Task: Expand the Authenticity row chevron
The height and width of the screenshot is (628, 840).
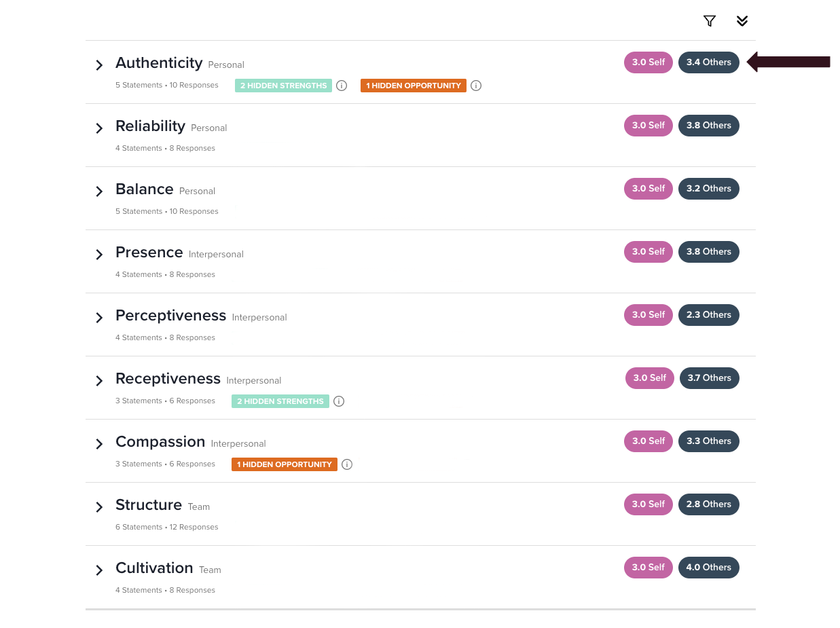Action: click(x=99, y=65)
